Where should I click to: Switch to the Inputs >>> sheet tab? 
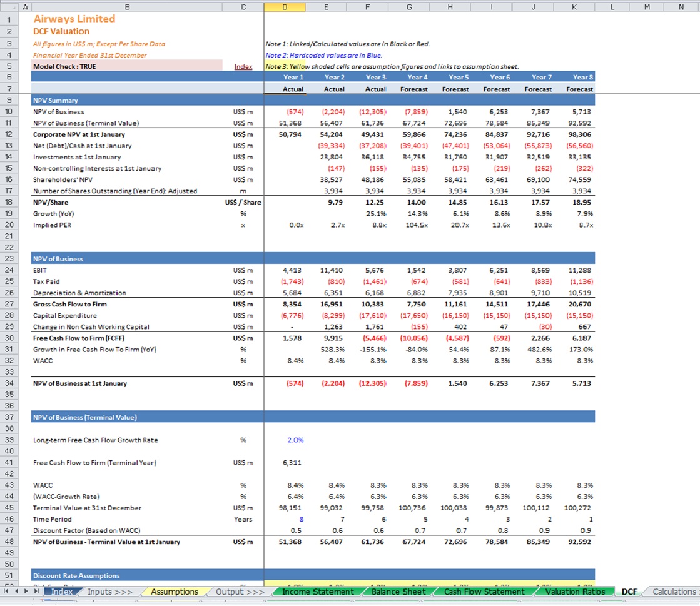click(x=110, y=592)
